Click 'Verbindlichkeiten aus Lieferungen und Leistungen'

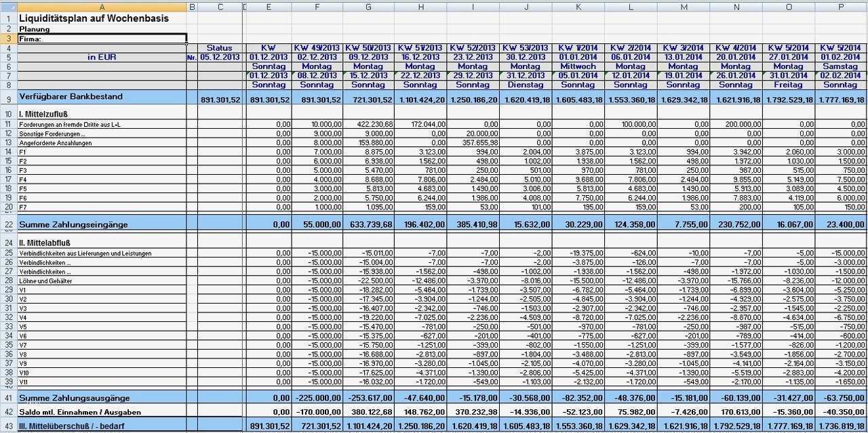(85, 253)
